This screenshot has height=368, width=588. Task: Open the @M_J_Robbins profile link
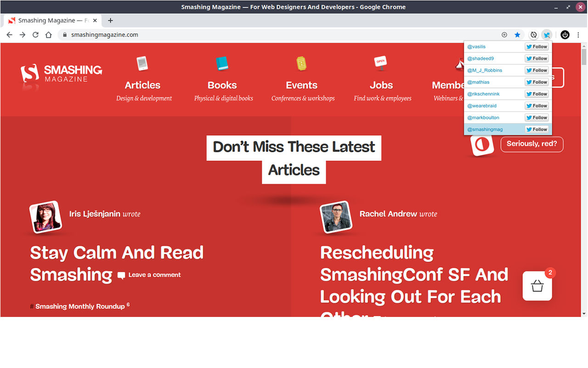pyautogui.click(x=485, y=70)
